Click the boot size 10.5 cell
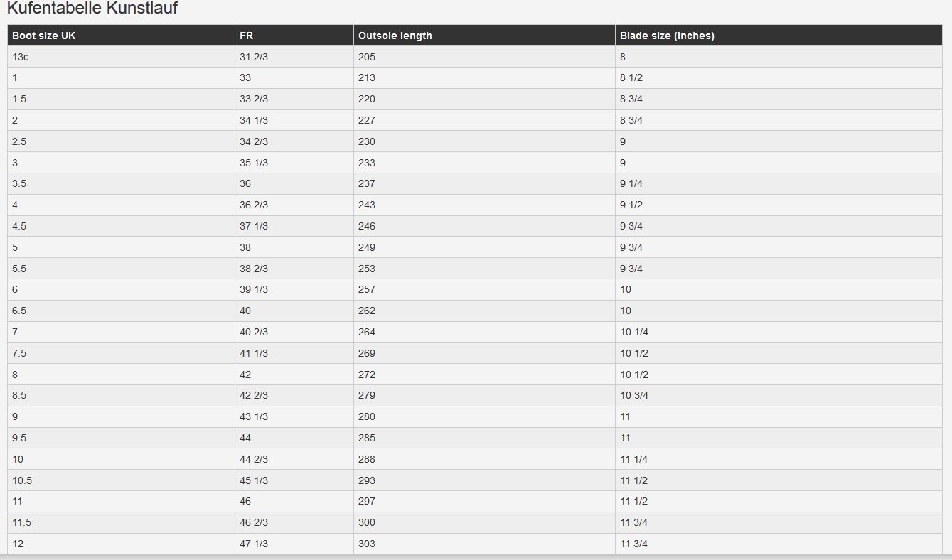This screenshot has height=560, width=952. pyautogui.click(x=22, y=480)
